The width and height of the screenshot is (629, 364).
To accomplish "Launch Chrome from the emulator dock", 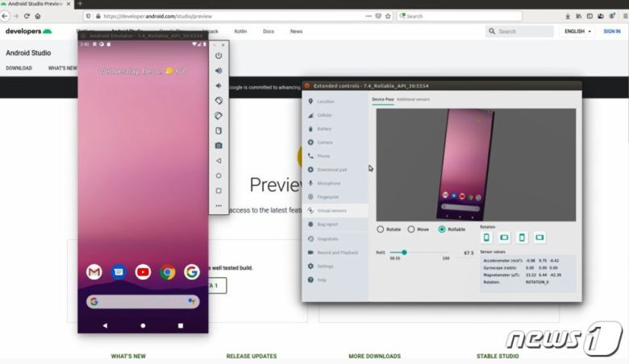I will tap(168, 272).
